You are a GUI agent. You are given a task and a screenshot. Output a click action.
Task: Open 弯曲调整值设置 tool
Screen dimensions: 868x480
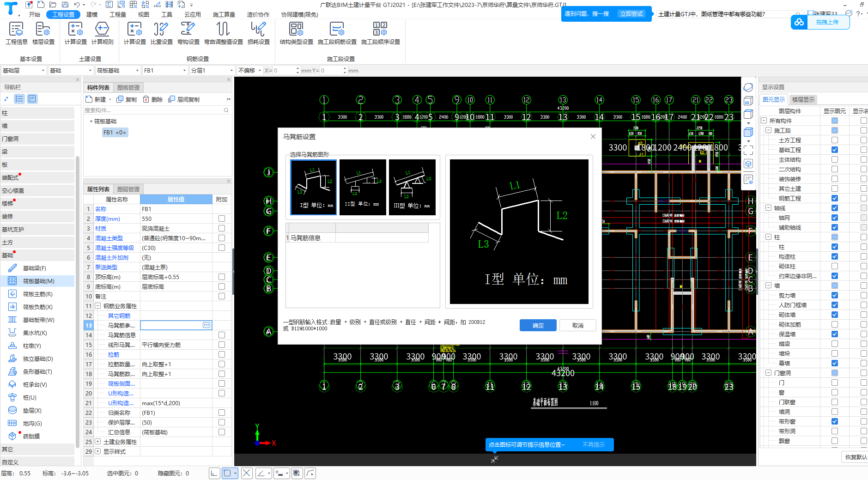tap(223, 33)
